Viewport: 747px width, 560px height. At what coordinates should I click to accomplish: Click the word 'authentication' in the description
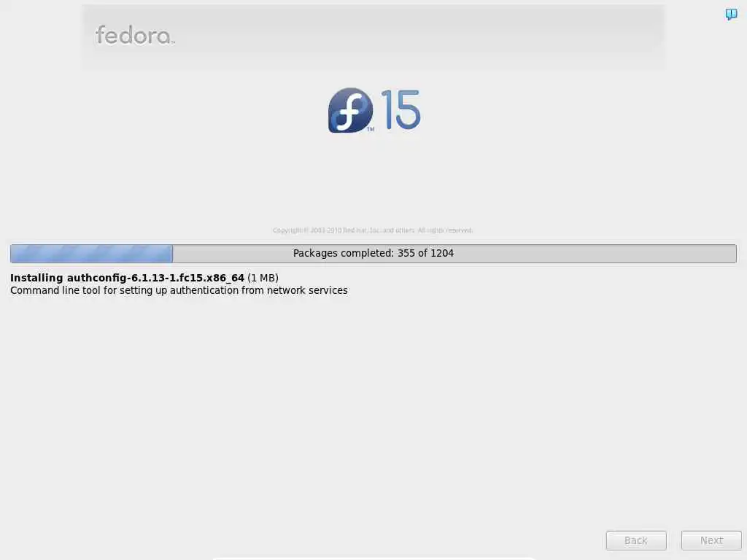204,290
